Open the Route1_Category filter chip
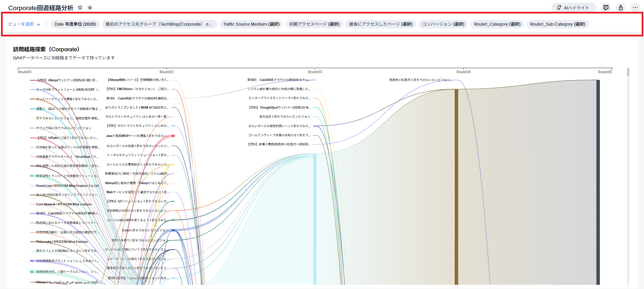The image size is (644, 289). pos(497,24)
